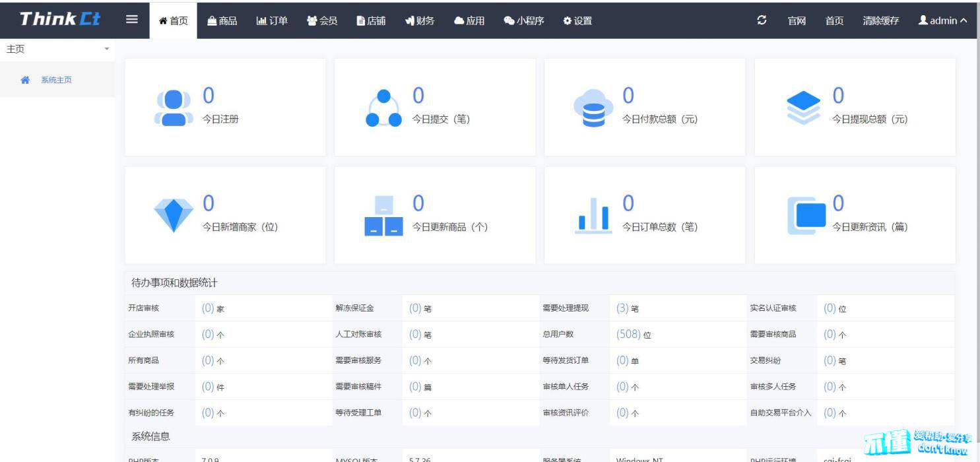The image size is (980, 462).
Task: Click the hamburger menu collapse icon
Action: click(132, 20)
